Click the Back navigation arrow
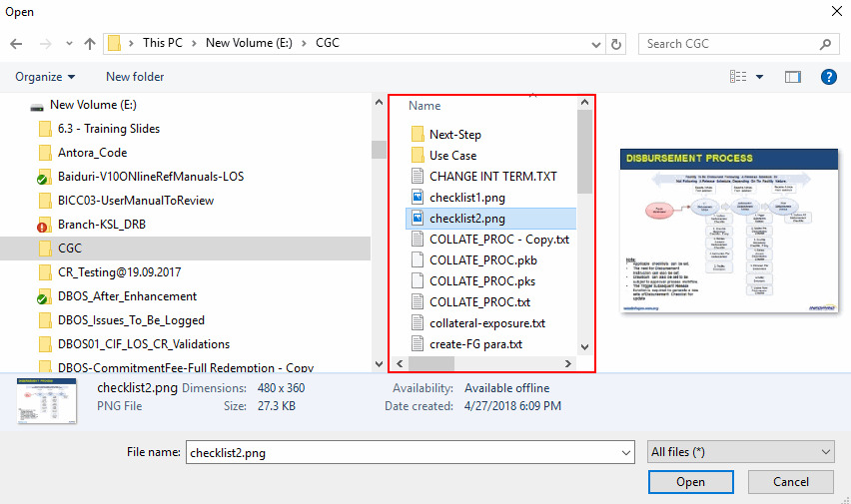The width and height of the screenshot is (851, 504). pos(16,44)
